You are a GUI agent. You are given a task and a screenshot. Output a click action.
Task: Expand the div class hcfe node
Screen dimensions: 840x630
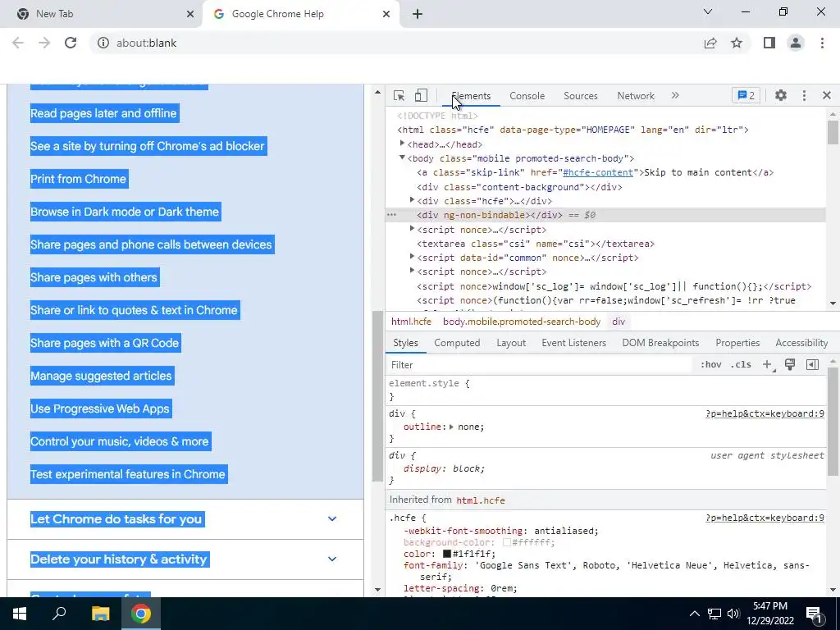point(412,200)
